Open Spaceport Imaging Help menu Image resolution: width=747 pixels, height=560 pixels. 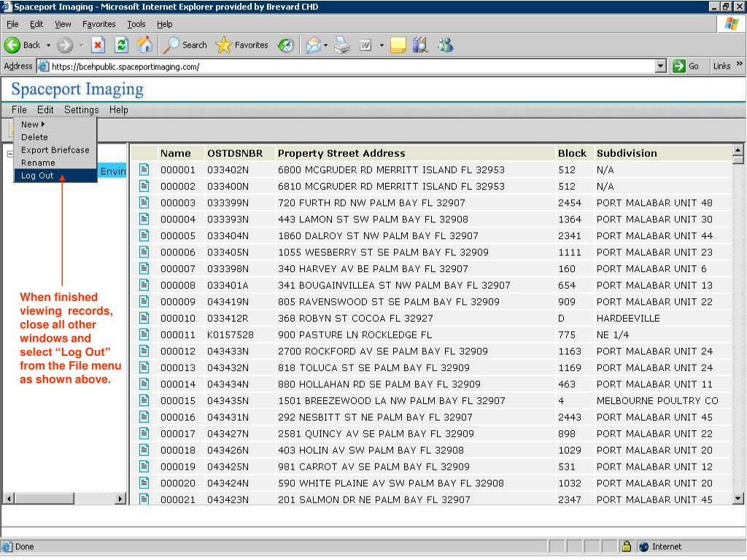[119, 110]
